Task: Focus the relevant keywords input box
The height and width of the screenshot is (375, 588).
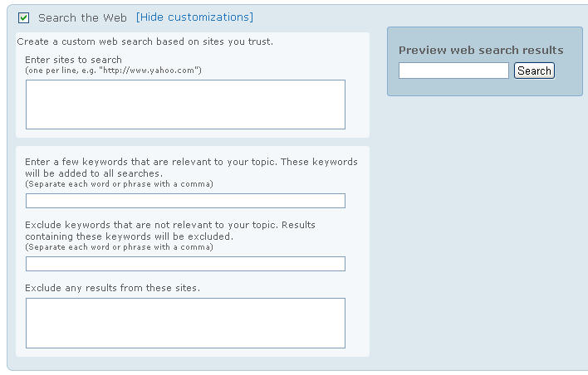Action: [185, 201]
